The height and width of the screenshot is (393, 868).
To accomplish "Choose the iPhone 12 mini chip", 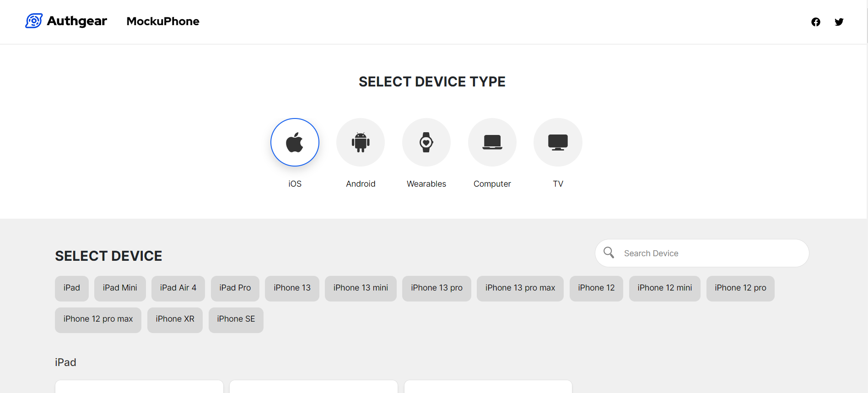I will click(x=664, y=288).
